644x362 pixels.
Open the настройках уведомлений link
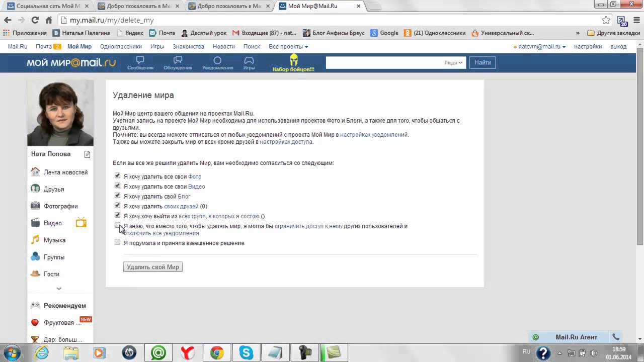pos(374,135)
